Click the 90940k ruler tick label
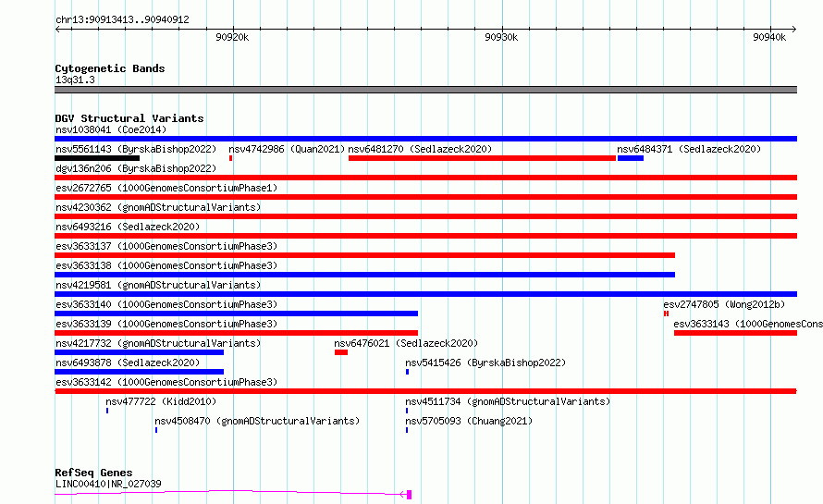The image size is (823, 504). (769, 37)
